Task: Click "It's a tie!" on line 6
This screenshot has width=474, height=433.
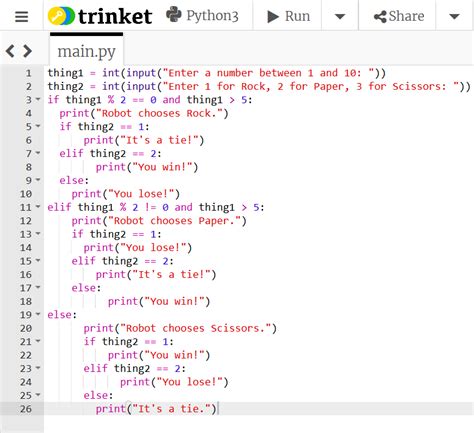Action: point(159,140)
